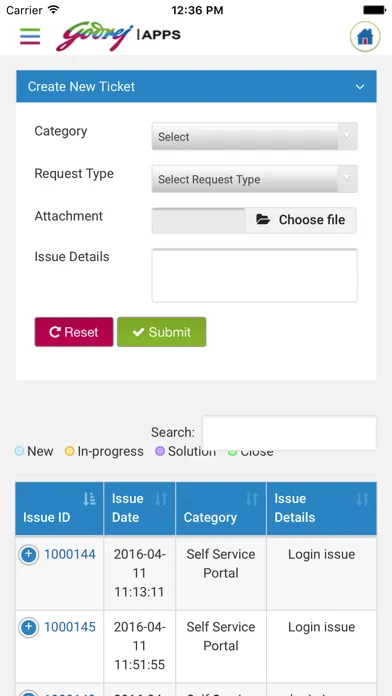Open the hamburger menu icon

[x=30, y=36]
